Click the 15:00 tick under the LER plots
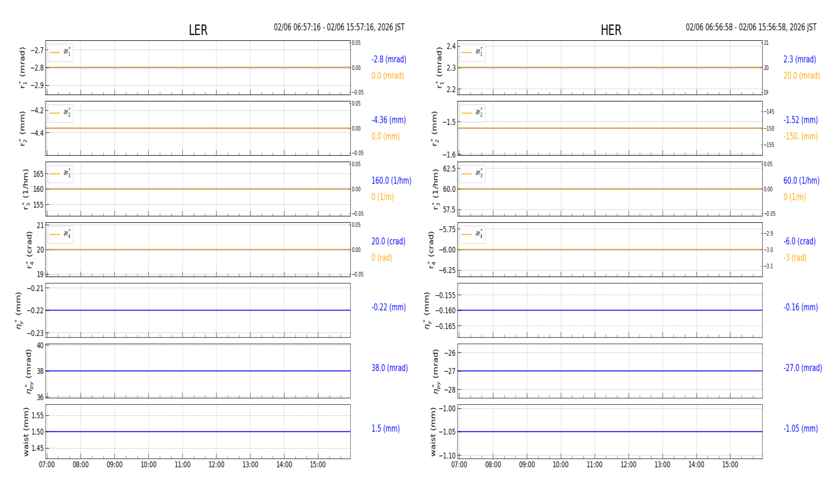Screen dimensions: 824x504 point(318,465)
